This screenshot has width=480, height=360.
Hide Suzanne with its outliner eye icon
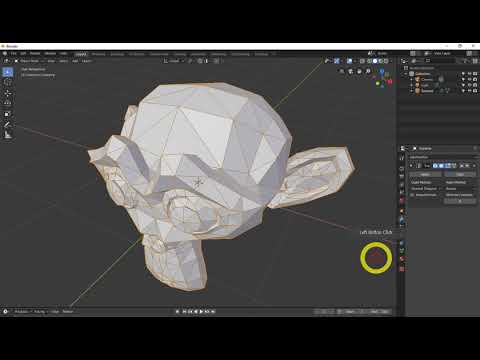click(x=469, y=91)
